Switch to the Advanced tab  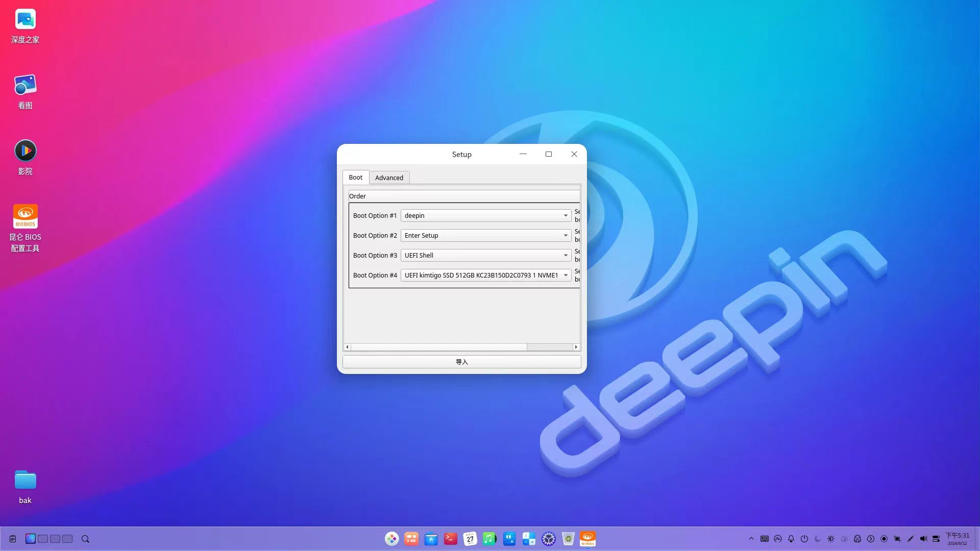[x=389, y=178]
